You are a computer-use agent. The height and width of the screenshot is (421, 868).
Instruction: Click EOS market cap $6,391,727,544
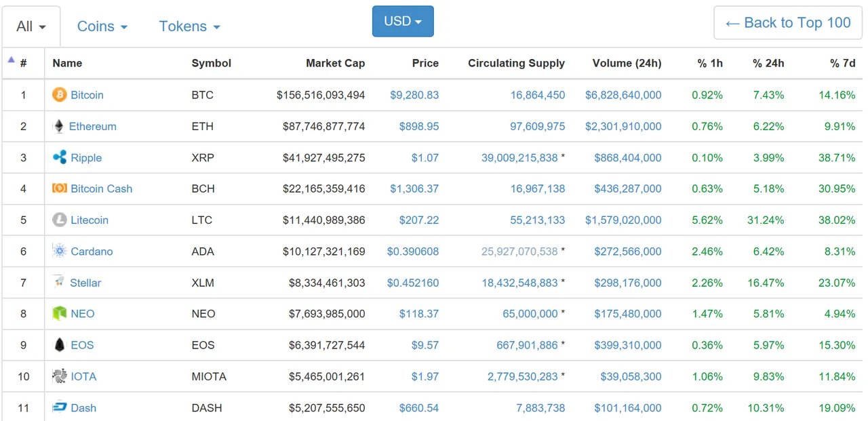click(x=327, y=345)
